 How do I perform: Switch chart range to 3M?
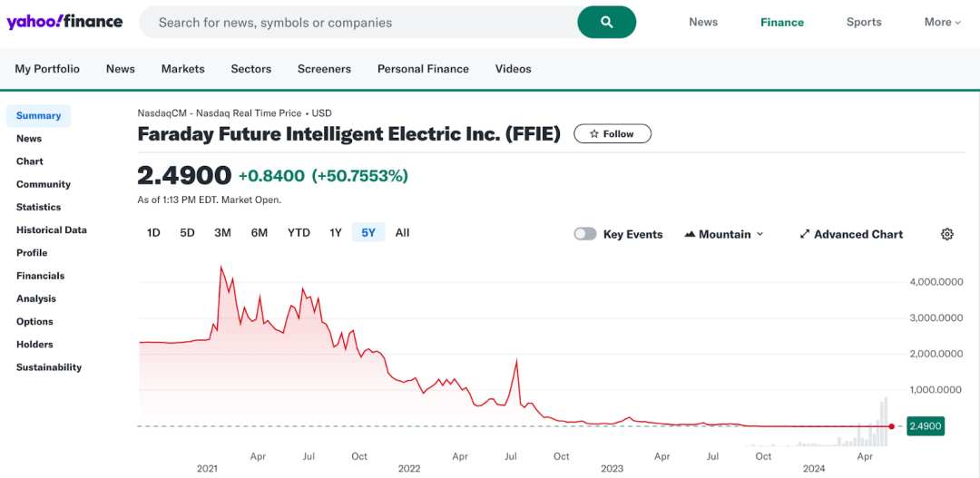[x=222, y=233]
